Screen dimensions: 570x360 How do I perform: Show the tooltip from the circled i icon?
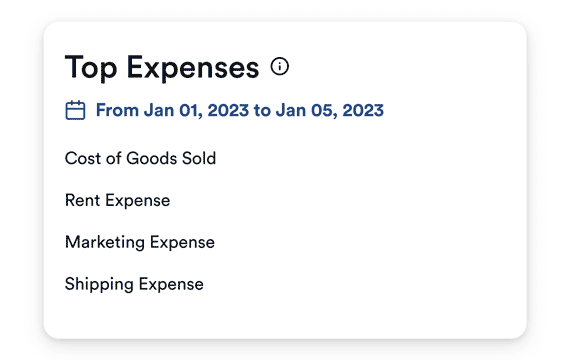point(280,67)
